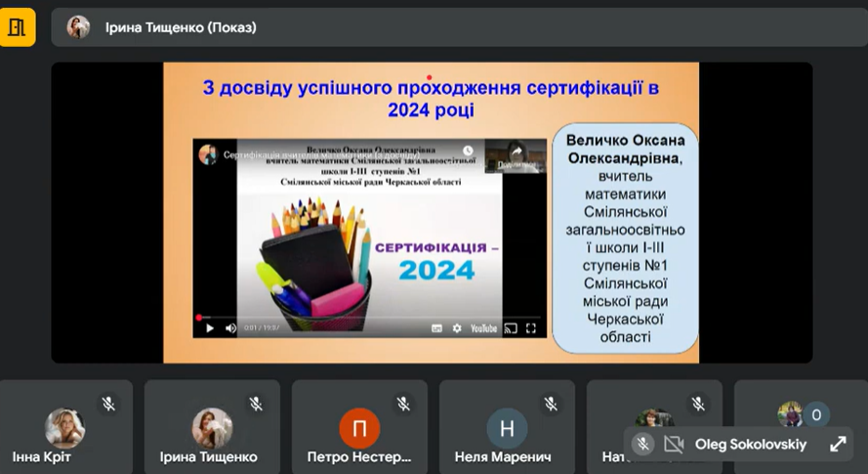Click the yellow meeting icon top-left

pos(18,27)
